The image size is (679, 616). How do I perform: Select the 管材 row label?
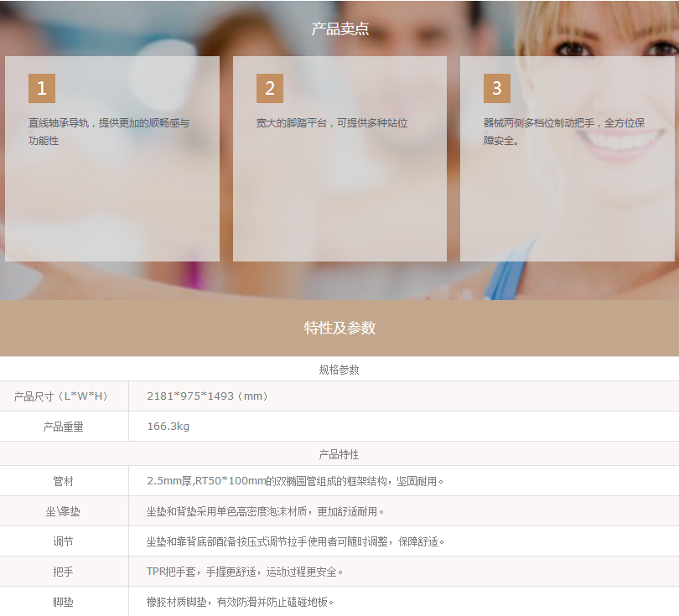64,482
